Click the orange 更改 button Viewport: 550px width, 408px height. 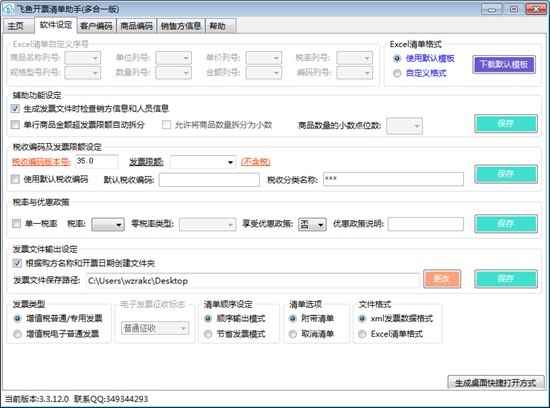(x=442, y=279)
